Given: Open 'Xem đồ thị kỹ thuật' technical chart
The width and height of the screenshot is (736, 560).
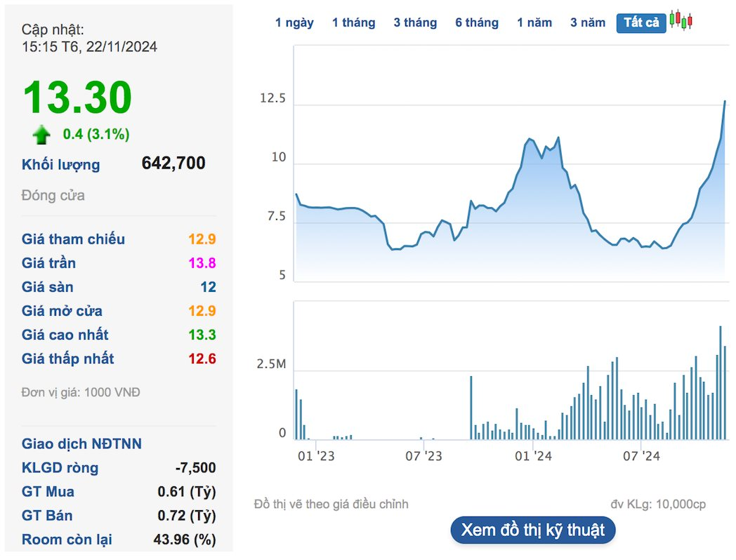Looking at the screenshot, I should tap(533, 531).
